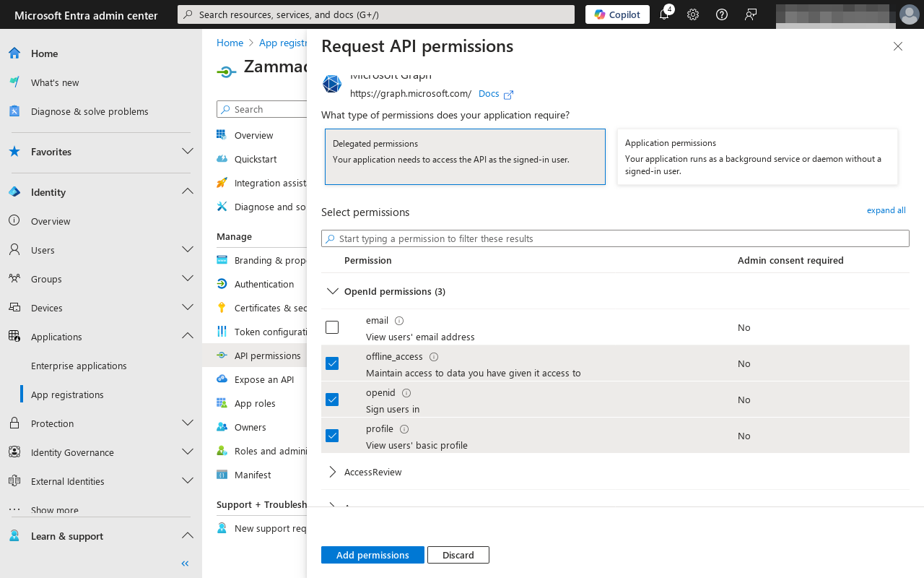Open Owners menu item

(x=250, y=427)
